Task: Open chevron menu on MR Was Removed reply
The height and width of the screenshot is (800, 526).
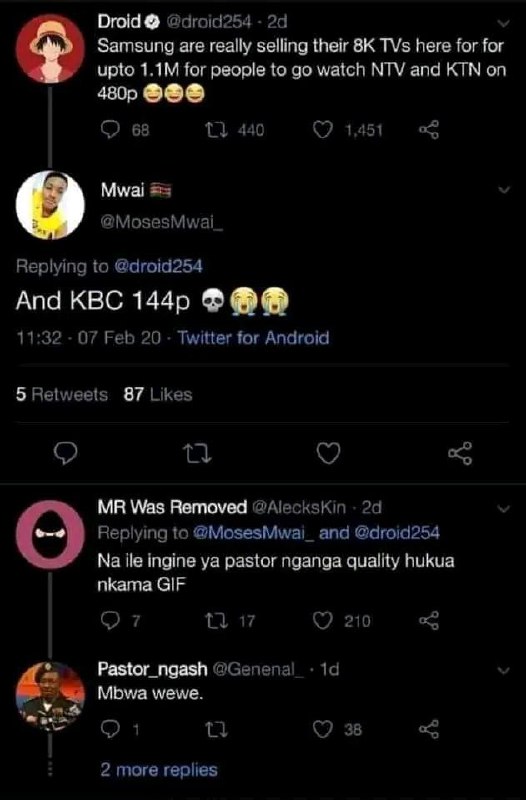Action: click(503, 509)
